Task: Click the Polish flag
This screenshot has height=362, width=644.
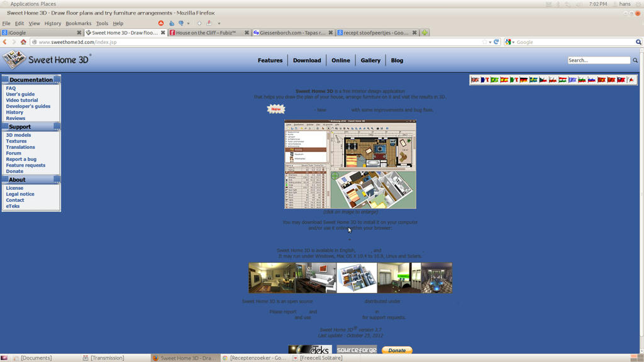Action: click(553, 80)
